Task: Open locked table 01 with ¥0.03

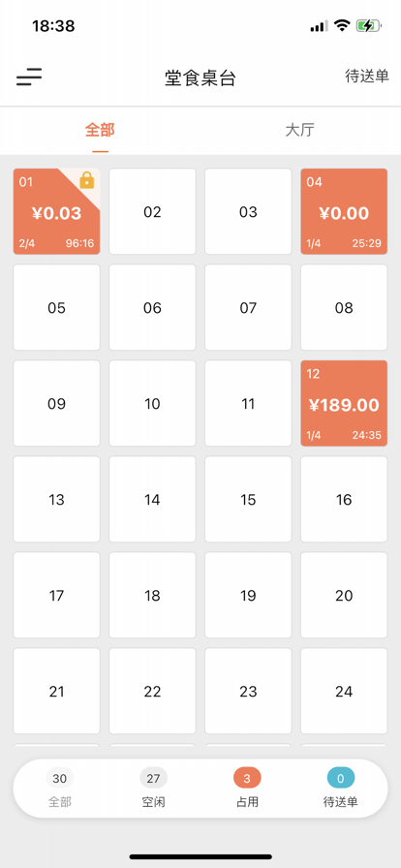Action: coord(56,211)
